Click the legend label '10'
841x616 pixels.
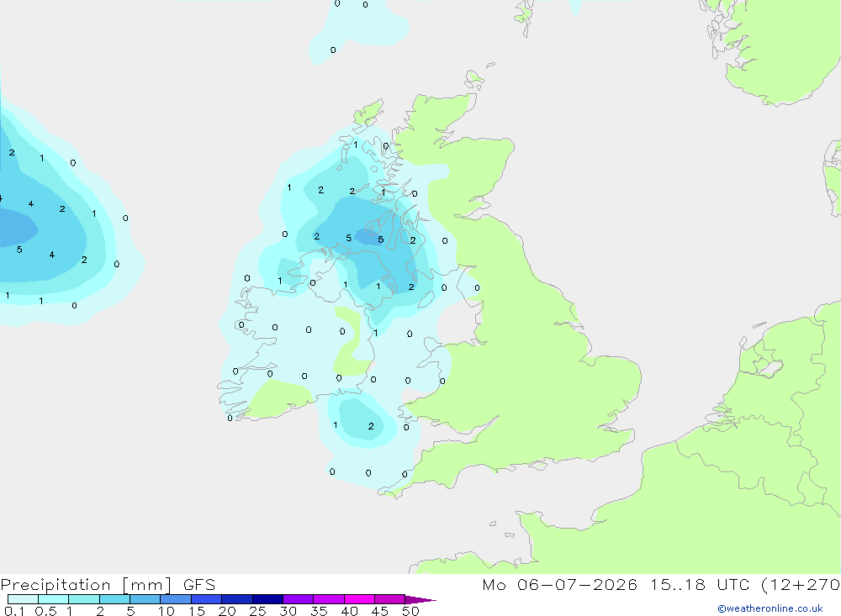(x=167, y=611)
